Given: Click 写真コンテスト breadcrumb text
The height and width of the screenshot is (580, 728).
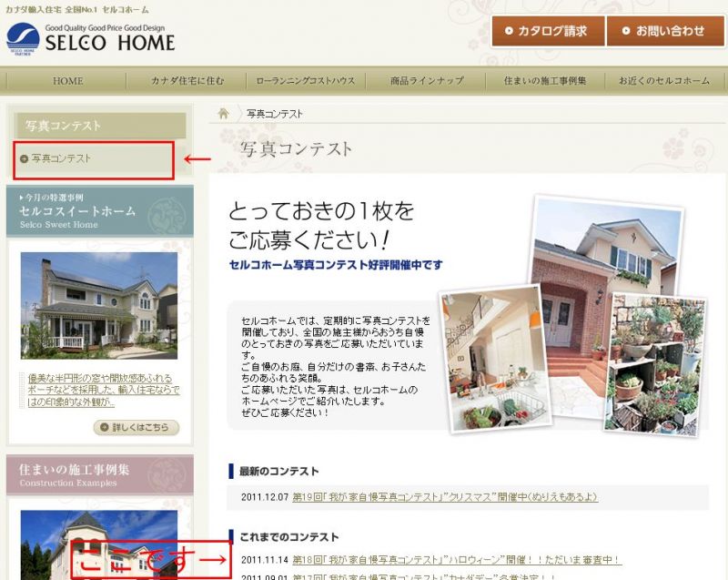Looking at the screenshot, I should 275,114.
